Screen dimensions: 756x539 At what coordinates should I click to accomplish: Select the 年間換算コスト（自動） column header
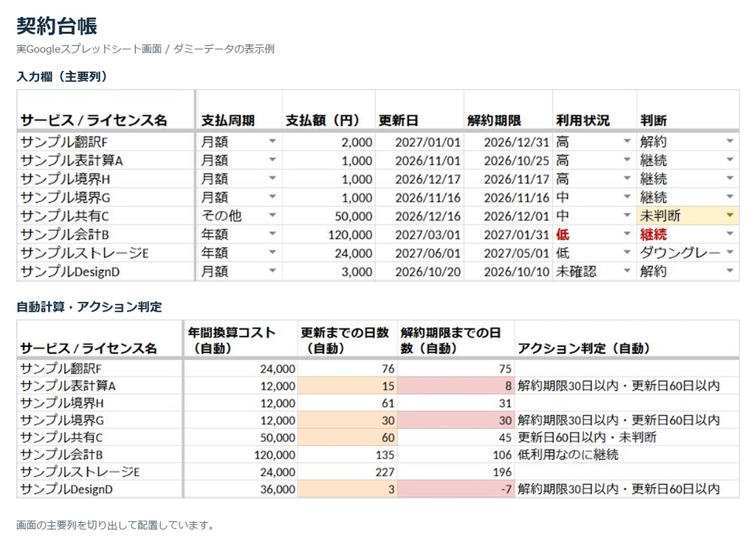click(x=240, y=340)
